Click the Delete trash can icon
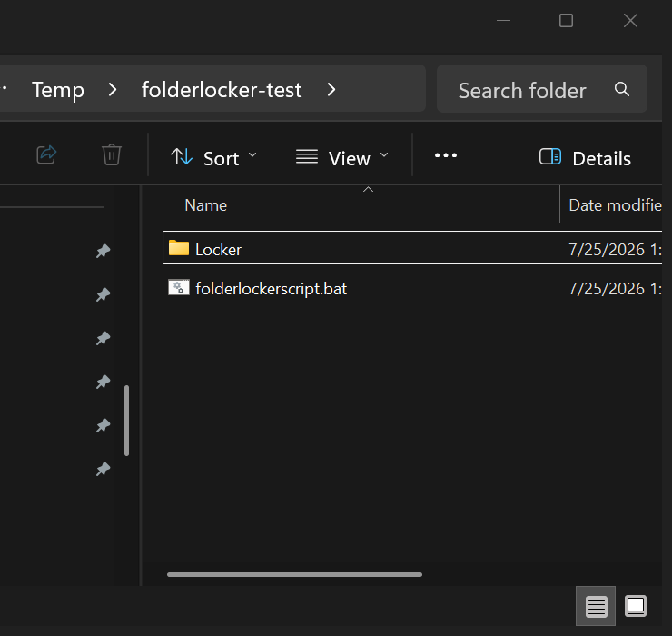 [x=112, y=154]
